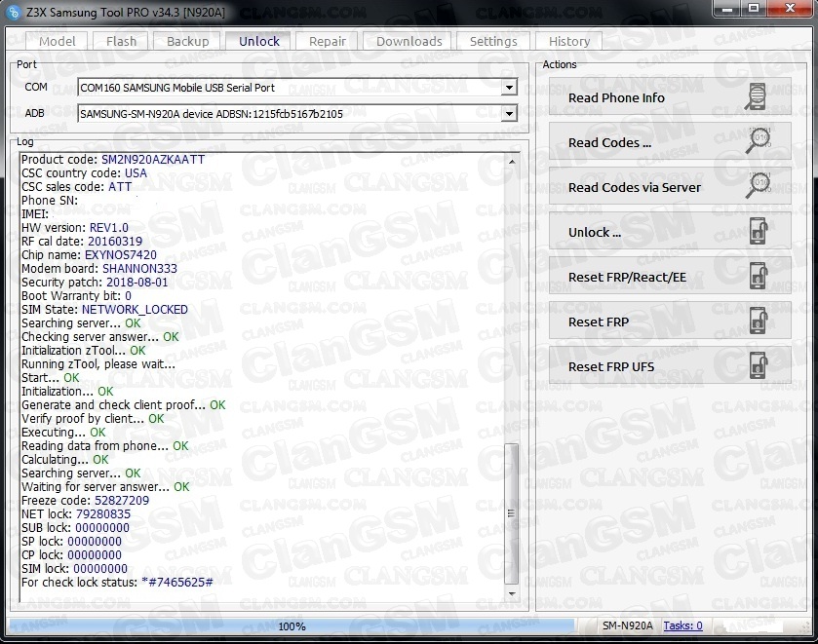
Task: Click the "Generate and check client proof... OK" line
Action: pos(124,405)
